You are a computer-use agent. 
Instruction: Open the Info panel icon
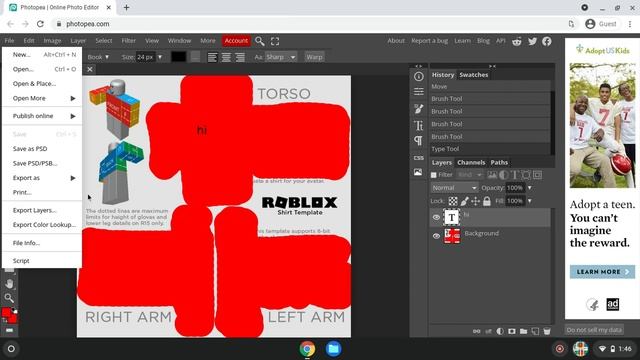coord(418,76)
